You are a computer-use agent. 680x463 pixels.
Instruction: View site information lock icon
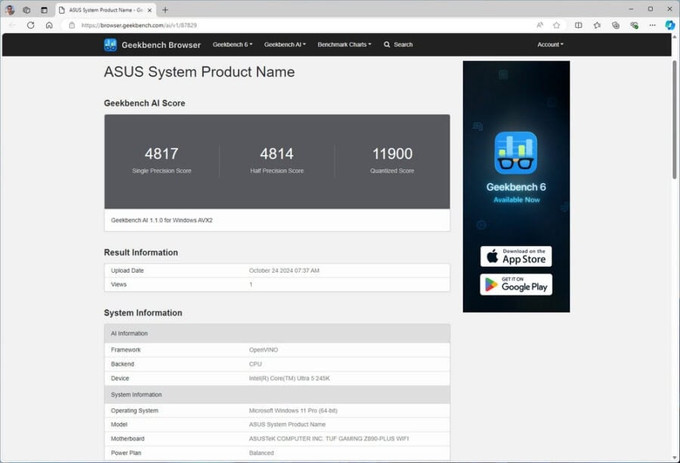pyautogui.click(x=72, y=25)
